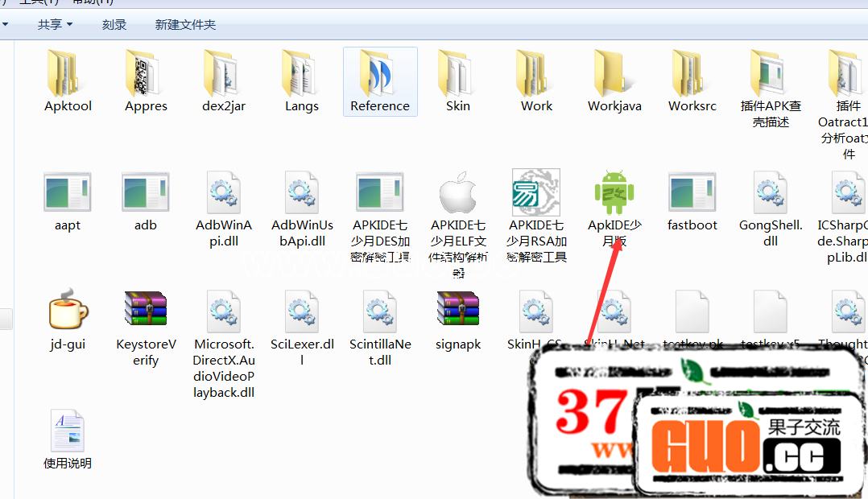Viewport: 868px width, 499px height.
Task: Open the APKIDE七少月ELF文件结构解析器 apple icon
Action: [x=458, y=192]
